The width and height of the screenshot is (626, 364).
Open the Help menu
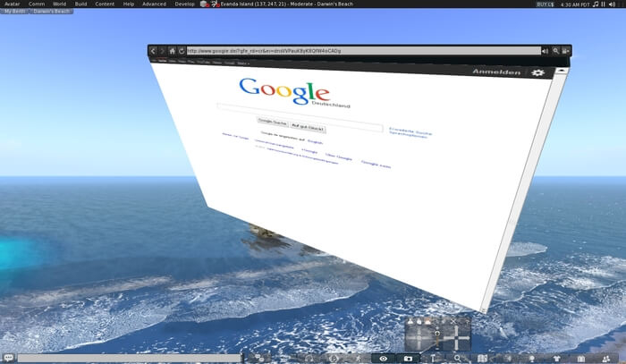coord(129,4)
